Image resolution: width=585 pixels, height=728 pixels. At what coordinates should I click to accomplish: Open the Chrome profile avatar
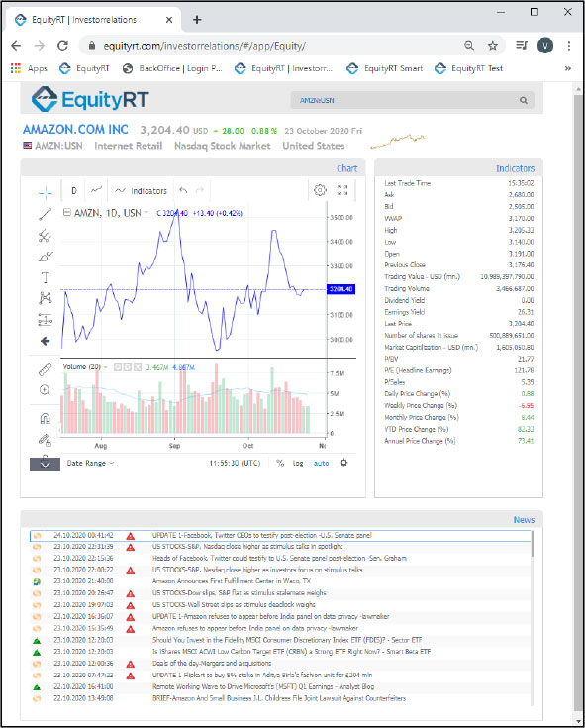coord(545,46)
